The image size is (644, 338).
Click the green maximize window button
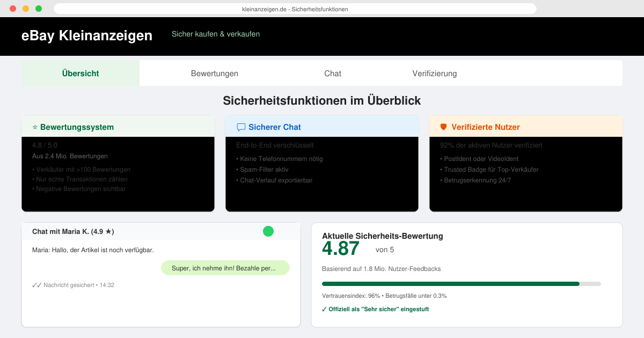pyautogui.click(x=39, y=9)
